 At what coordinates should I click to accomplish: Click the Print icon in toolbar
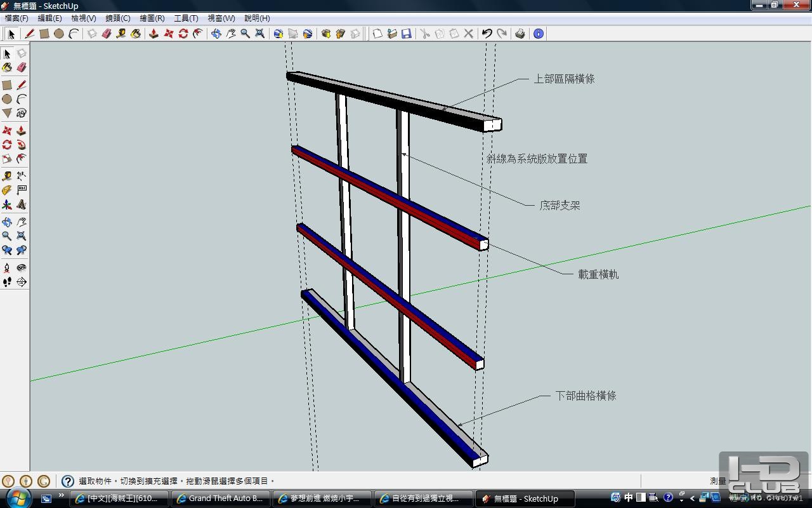coord(520,34)
